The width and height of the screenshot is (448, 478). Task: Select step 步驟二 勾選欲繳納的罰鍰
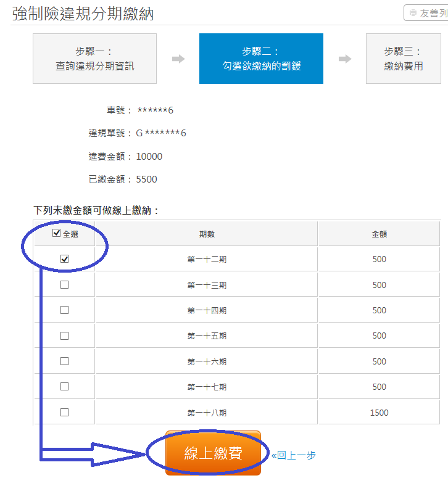[261, 59]
